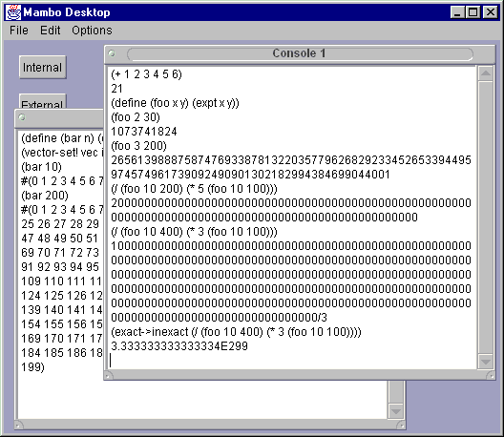This screenshot has width=504, height=437.
Task: Click Console 1 scrollbar up arrow
Action: point(485,73)
